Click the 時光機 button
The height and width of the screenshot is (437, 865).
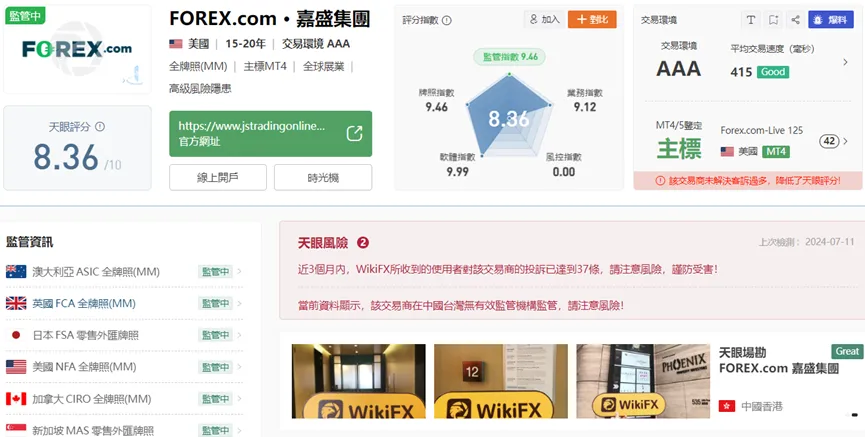tap(323, 178)
